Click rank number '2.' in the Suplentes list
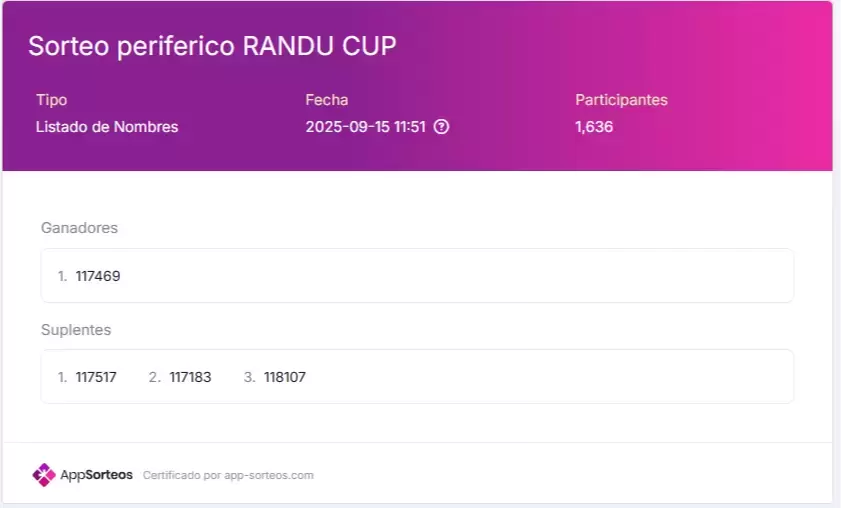The width and height of the screenshot is (841, 508). coord(154,377)
